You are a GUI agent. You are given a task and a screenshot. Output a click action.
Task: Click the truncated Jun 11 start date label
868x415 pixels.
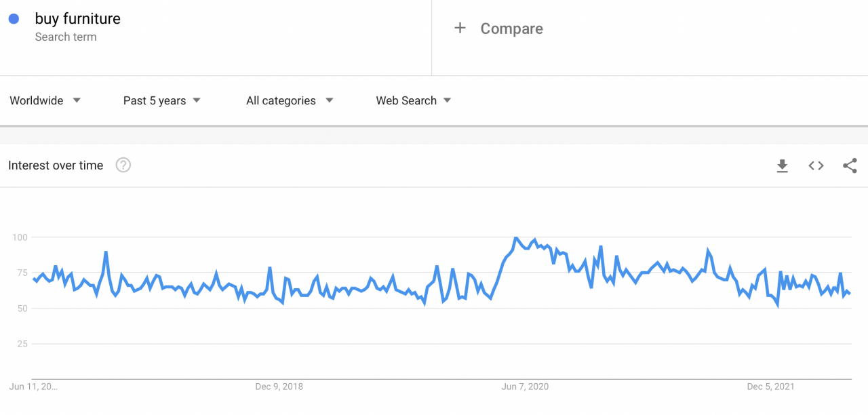33,387
